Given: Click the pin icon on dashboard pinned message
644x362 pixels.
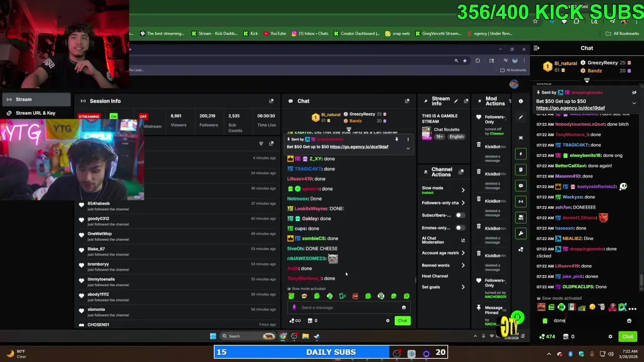Looking at the screenshot, I should point(396,139).
